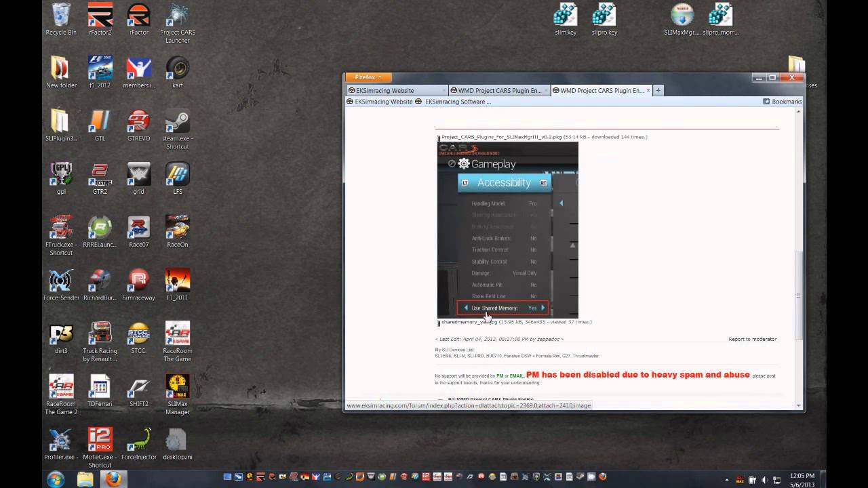The height and width of the screenshot is (488, 868).
Task: Open the steam.exe shortcut
Action: click(x=178, y=129)
